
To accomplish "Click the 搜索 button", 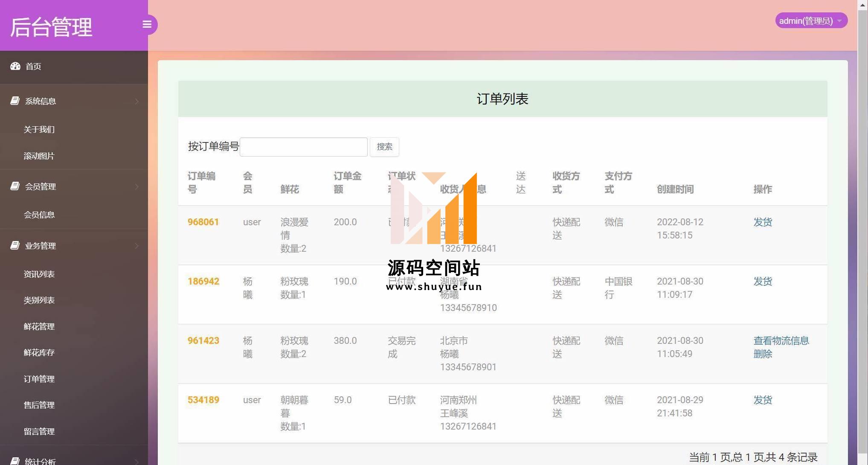I will click(384, 147).
